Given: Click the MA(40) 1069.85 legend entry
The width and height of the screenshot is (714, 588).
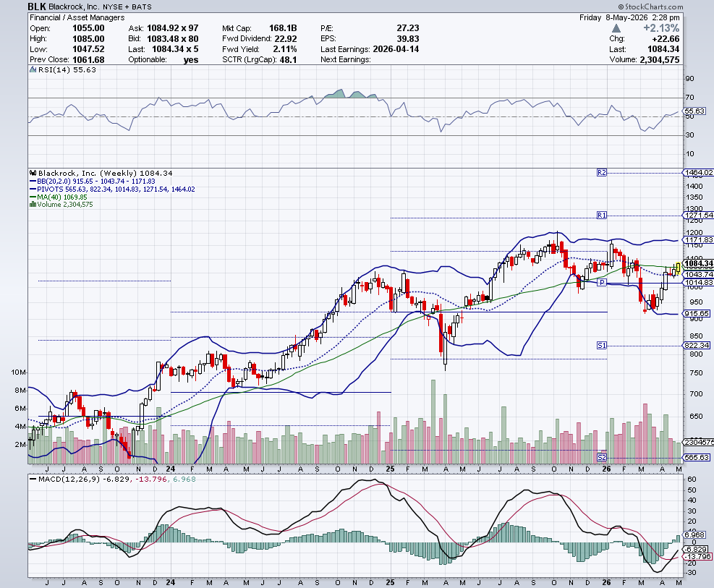Looking at the screenshot, I should (59, 197).
